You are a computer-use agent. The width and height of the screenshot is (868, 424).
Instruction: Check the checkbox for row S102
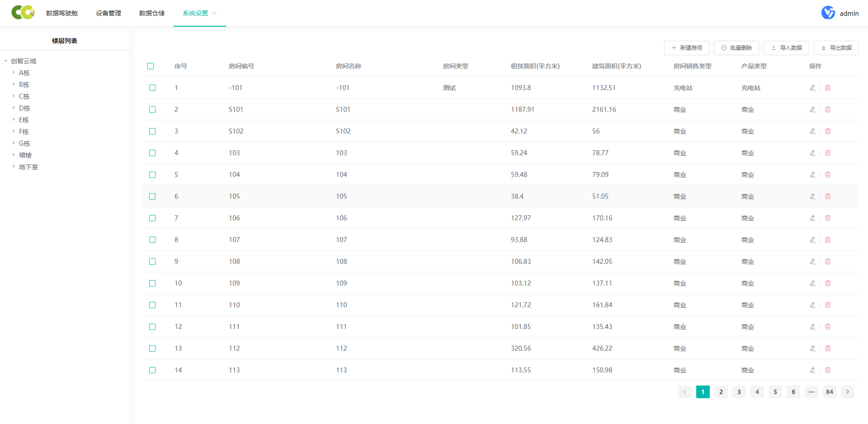tap(152, 131)
